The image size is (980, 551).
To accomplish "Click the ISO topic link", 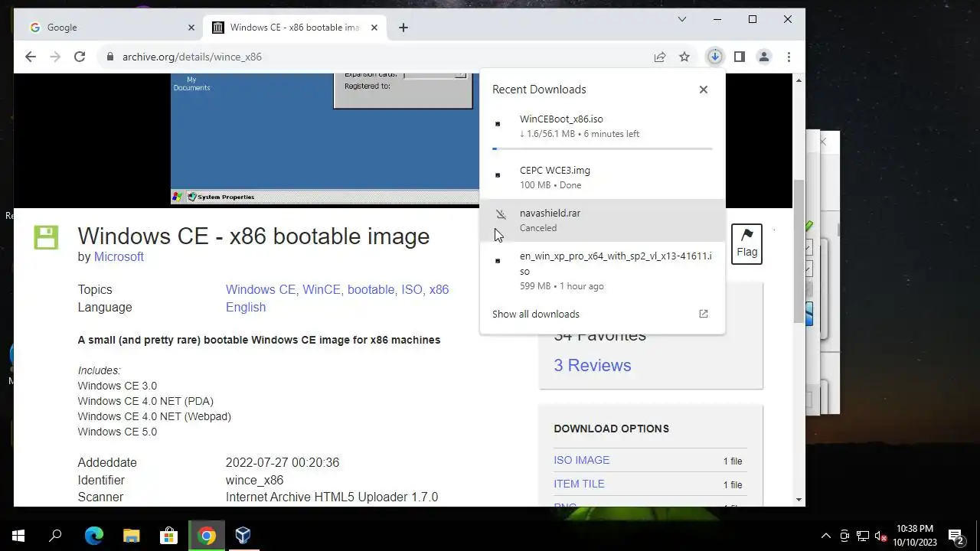I will pyautogui.click(x=412, y=289).
